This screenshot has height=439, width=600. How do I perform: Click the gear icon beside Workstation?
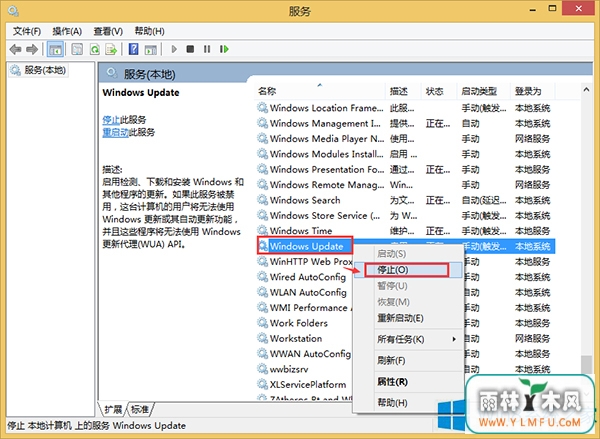[x=262, y=338]
